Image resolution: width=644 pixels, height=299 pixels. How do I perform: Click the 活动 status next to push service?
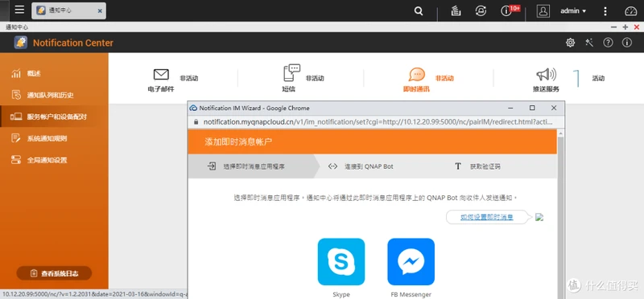[x=598, y=78]
